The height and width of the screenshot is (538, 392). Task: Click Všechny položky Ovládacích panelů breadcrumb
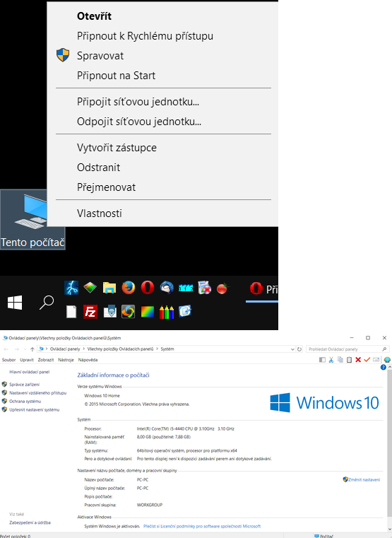tap(120, 349)
